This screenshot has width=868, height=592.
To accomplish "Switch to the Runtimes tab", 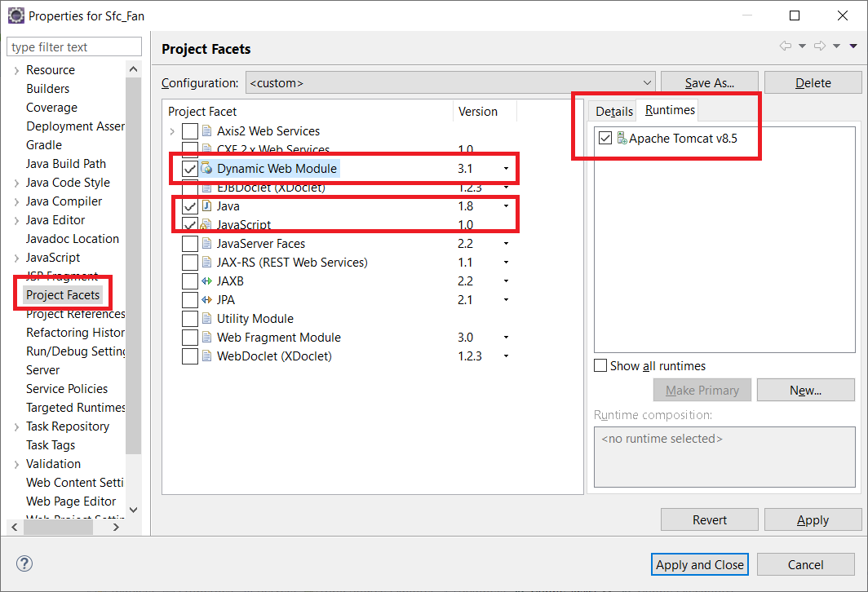I will coord(670,109).
